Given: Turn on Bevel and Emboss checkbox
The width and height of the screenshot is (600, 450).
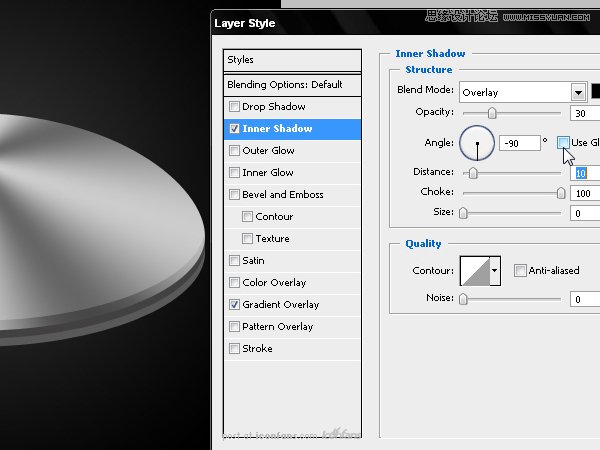Looking at the screenshot, I should (x=234, y=194).
